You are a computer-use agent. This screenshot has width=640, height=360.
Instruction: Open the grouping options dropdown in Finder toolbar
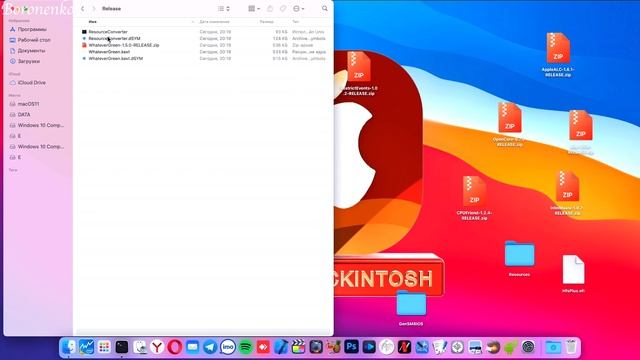(254, 9)
